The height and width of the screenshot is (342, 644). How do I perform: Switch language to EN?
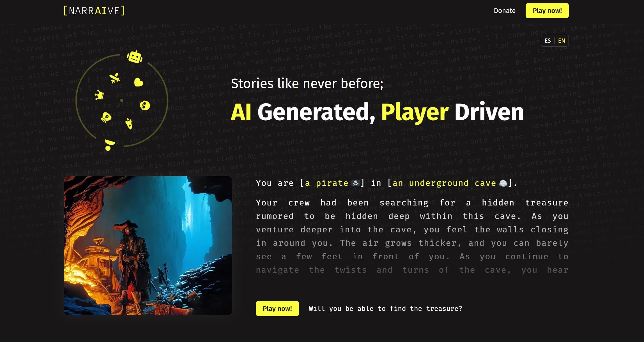click(561, 40)
